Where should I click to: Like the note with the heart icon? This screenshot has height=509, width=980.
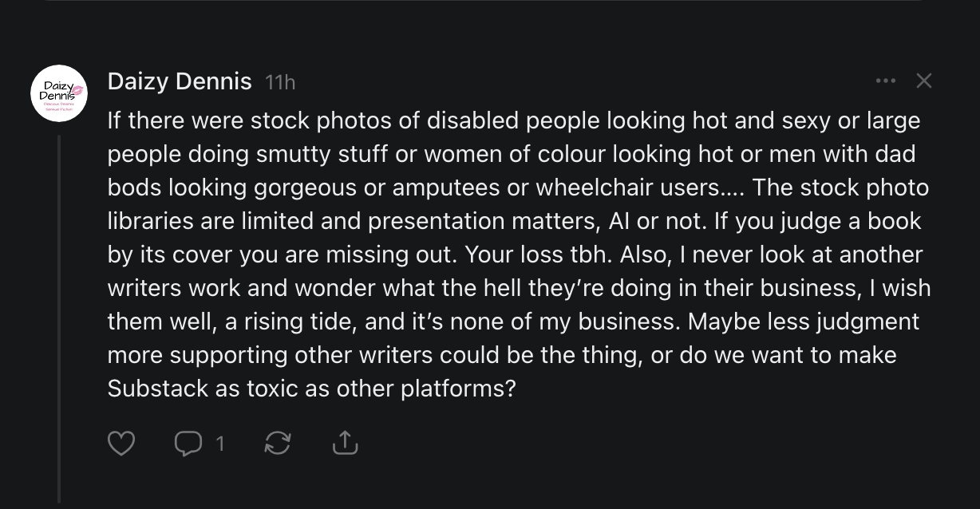click(x=121, y=443)
